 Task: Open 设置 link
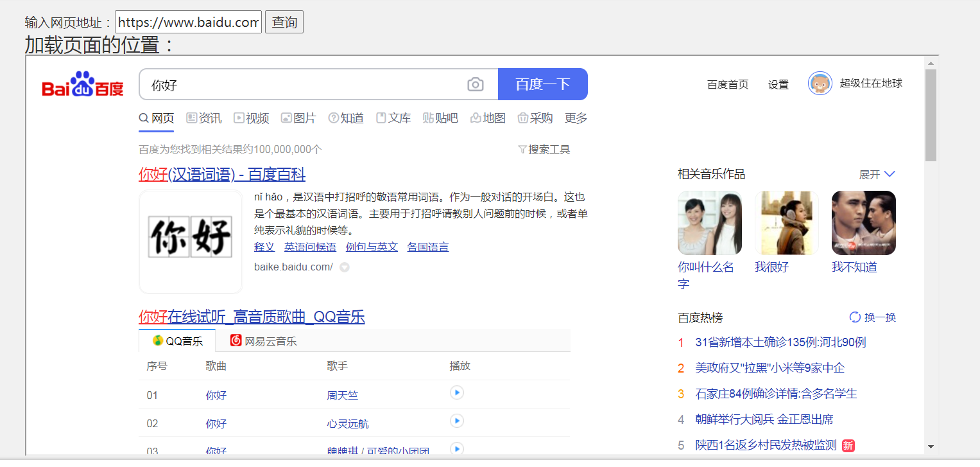pyautogui.click(x=778, y=84)
